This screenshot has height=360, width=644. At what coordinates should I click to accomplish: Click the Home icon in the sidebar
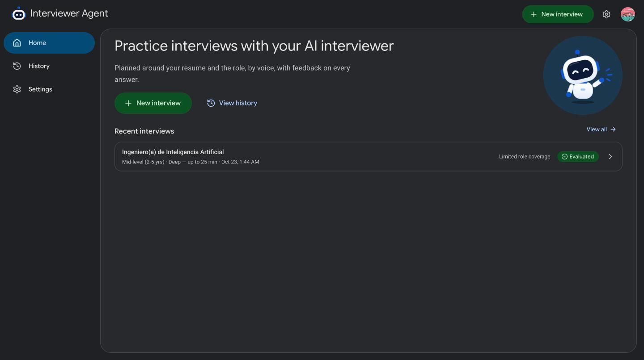[x=17, y=43]
